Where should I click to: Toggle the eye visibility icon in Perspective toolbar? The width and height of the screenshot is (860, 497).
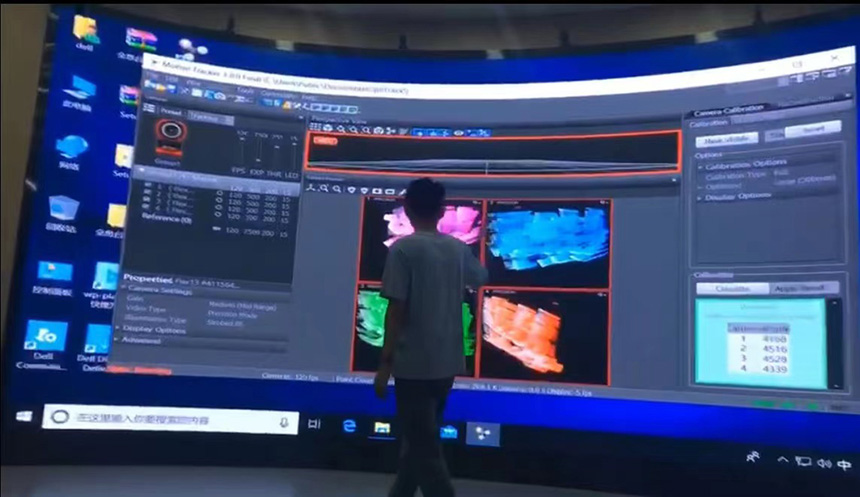459,132
